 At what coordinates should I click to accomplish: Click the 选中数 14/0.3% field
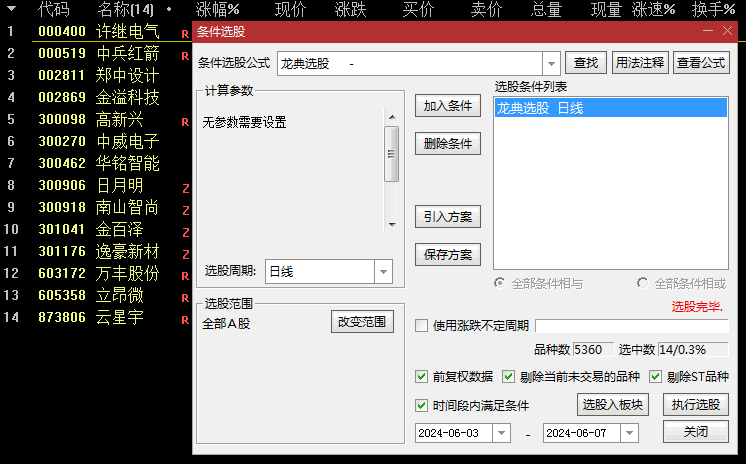pyautogui.click(x=693, y=350)
